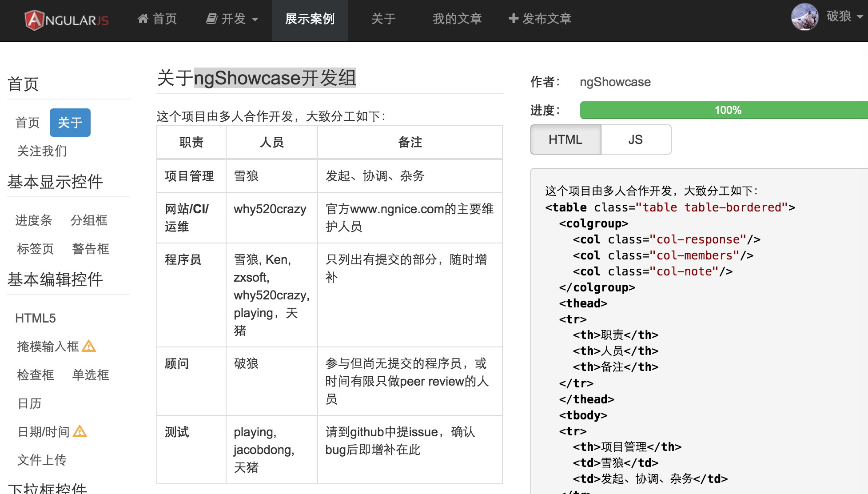Viewport: 868px width, 494px height.
Task: Click the home icon beside 首页 in navbar
Action: pos(143,19)
